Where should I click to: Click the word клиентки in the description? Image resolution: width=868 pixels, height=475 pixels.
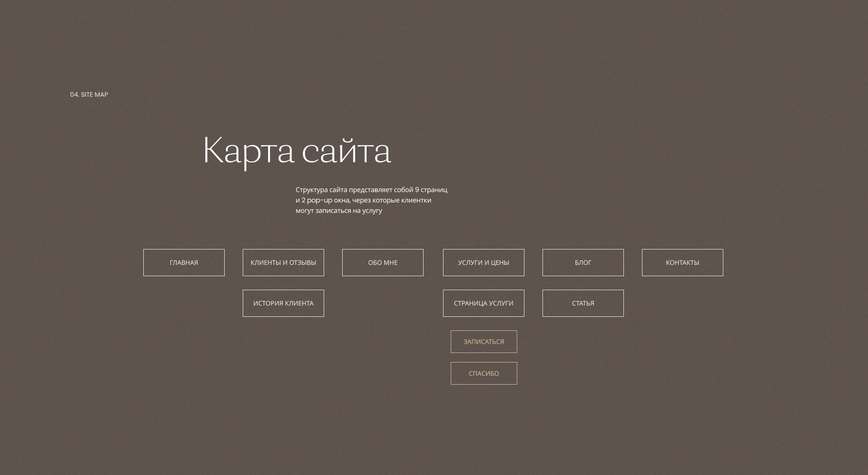point(416,200)
